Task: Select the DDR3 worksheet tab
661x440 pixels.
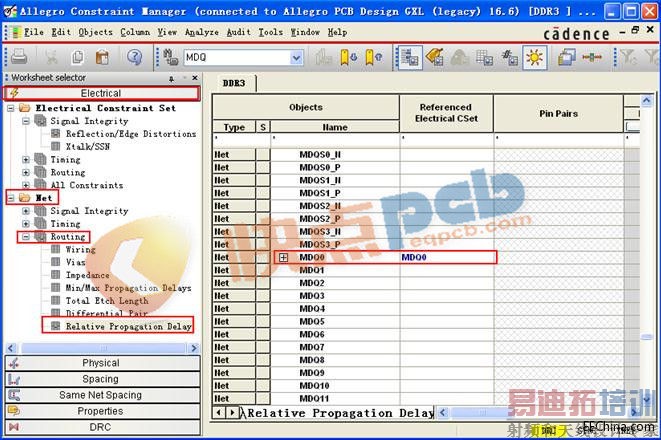Action: click(234, 83)
